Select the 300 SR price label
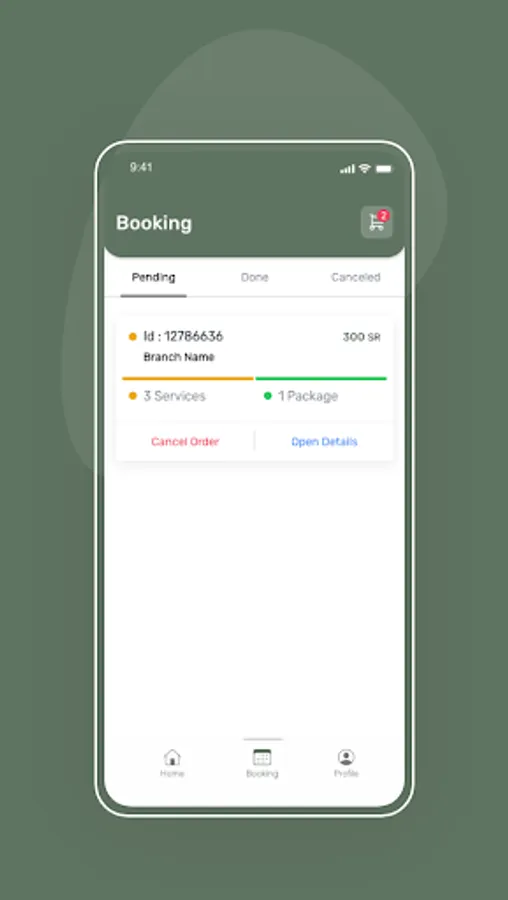The height and width of the screenshot is (900, 508). 362,338
